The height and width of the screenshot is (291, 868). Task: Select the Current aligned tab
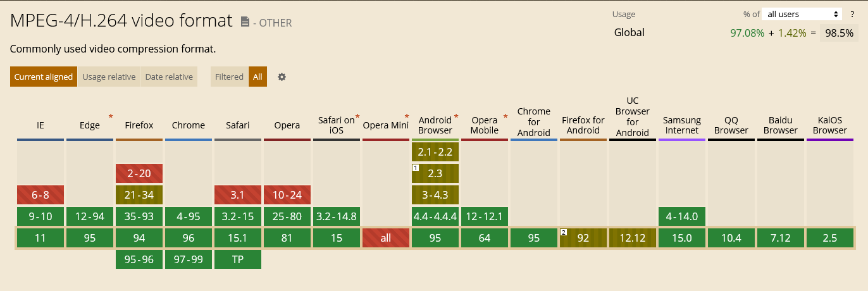[44, 77]
